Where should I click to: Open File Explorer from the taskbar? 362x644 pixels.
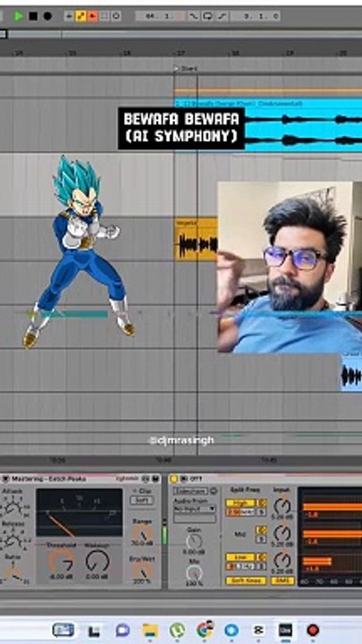click(150, 630)
